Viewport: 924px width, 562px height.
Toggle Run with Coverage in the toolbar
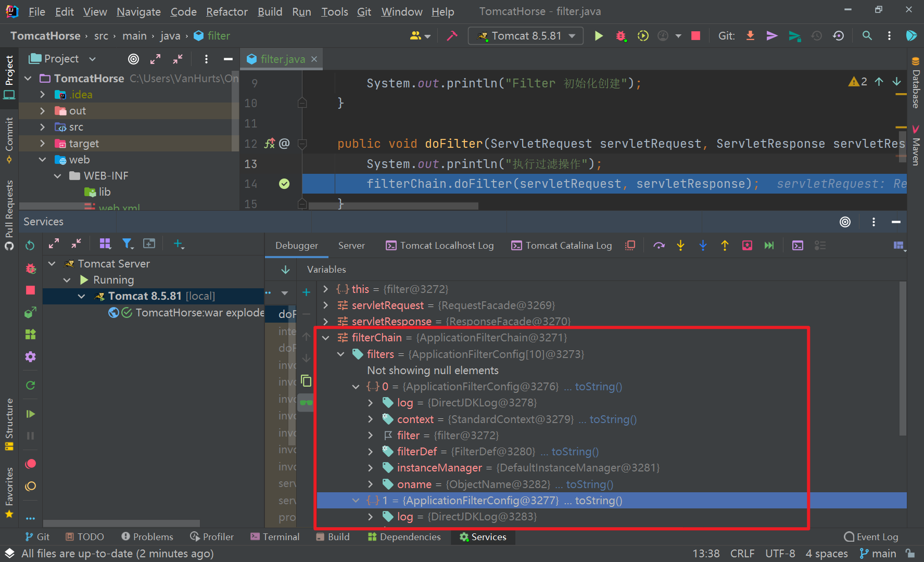click(643, 35)
